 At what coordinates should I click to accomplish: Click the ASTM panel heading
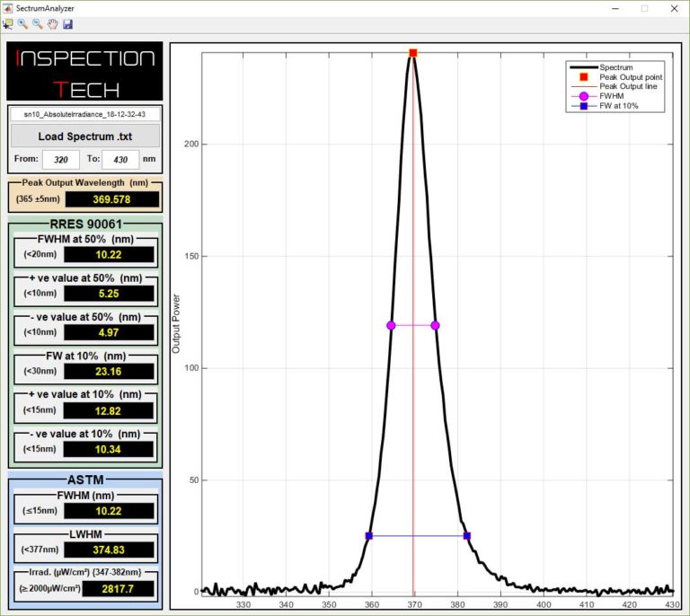pyautogui.click(x=85, y=480)
